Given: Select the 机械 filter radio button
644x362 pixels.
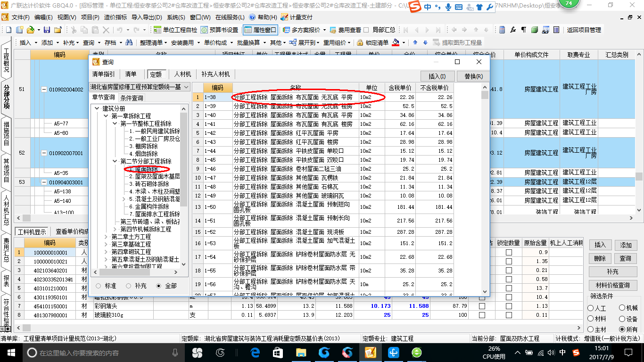Looking at the screenshot, I should tap(622, 308).
